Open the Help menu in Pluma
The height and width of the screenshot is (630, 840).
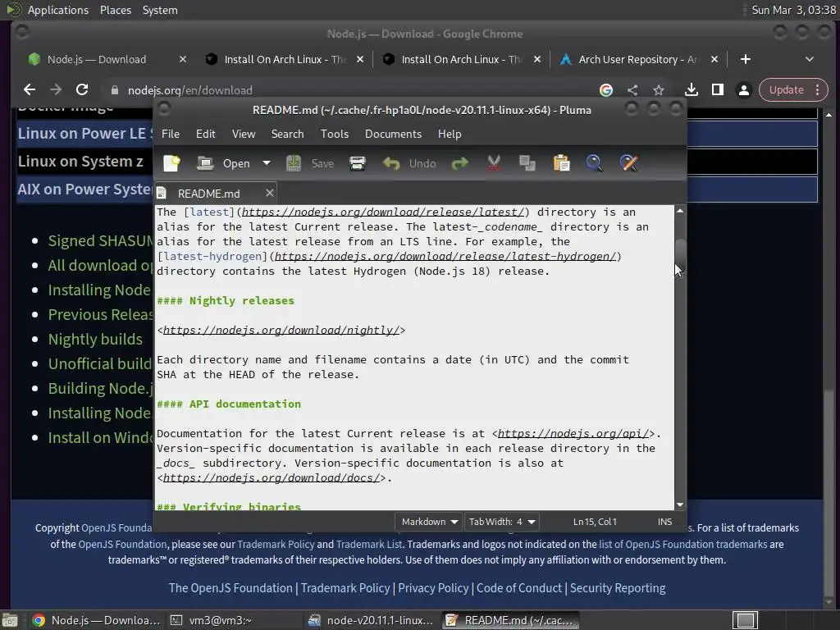tap(450, 134)
